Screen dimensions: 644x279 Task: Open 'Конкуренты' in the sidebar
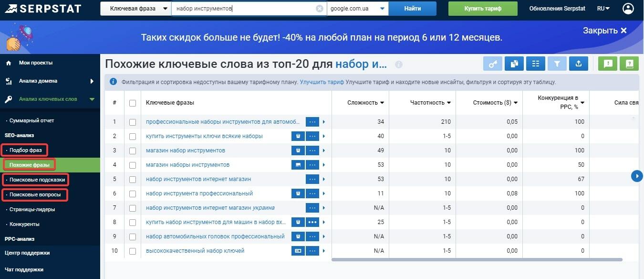pyautogui.click(x=24, y=224)
